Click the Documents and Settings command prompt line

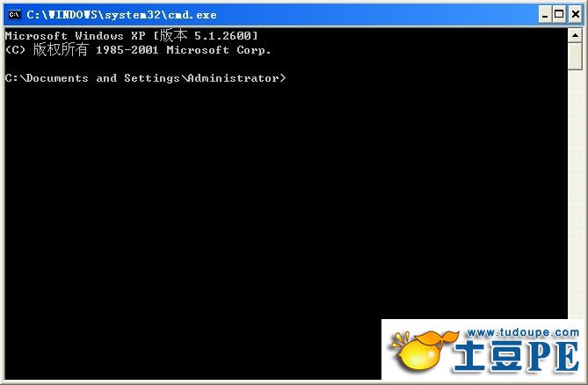tap(146, 78)
